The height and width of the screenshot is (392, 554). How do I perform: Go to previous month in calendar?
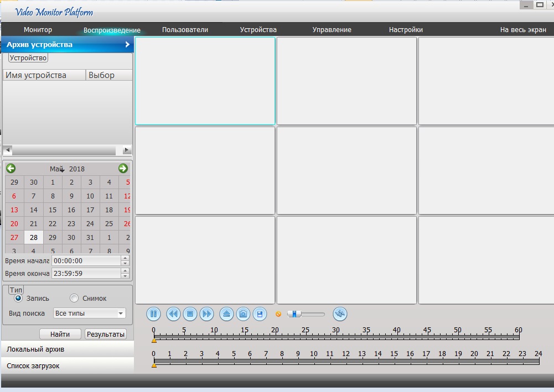click(x=11, y=169)
